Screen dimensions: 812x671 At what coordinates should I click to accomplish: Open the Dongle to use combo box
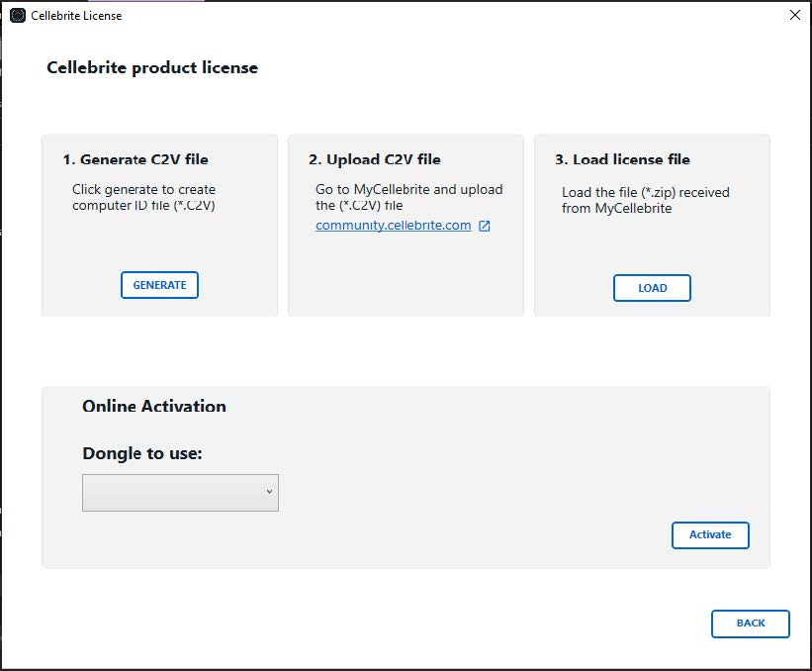[180, 493]
